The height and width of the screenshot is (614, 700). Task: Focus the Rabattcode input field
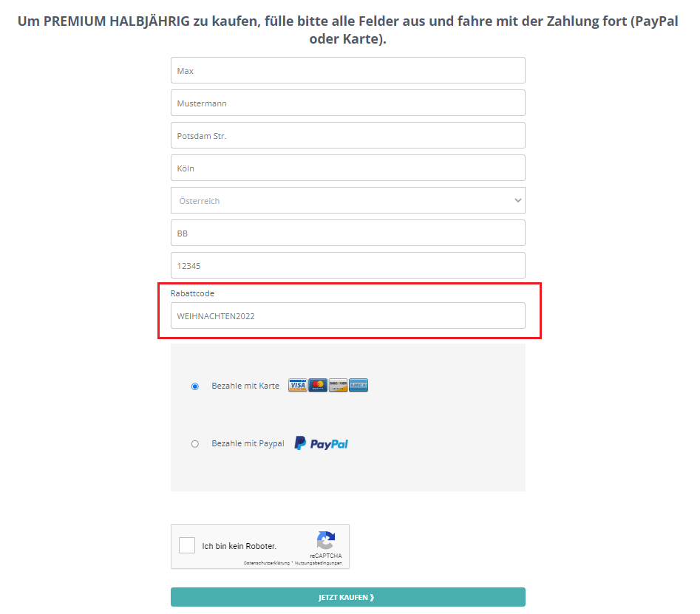point(347,315)
